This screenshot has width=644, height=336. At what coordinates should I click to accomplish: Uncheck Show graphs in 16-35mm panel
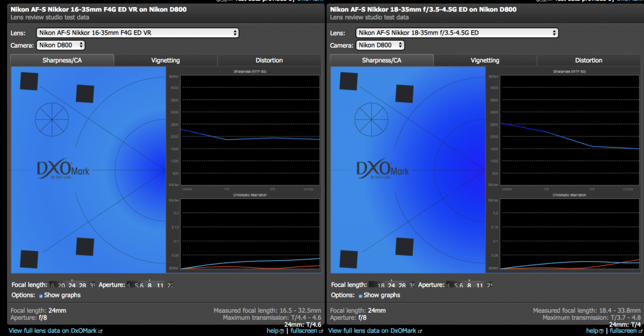[41, 295]
